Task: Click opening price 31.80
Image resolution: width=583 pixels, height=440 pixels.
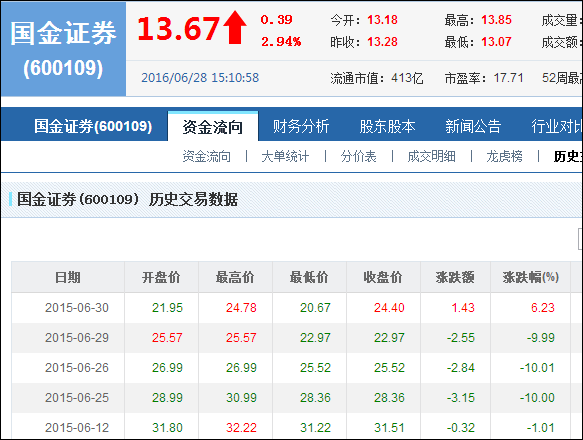Action: click(x=167, y=428)
